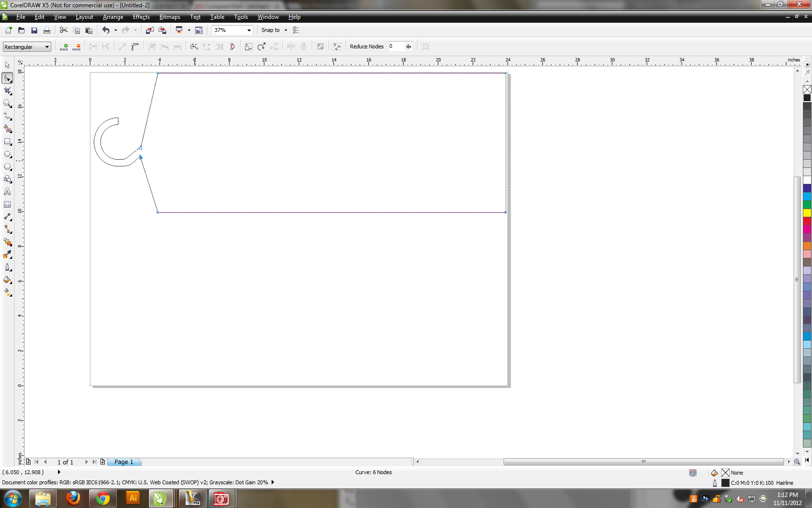
Task: Open Adobe Illustrator from the taskbar
Action: 132,498
